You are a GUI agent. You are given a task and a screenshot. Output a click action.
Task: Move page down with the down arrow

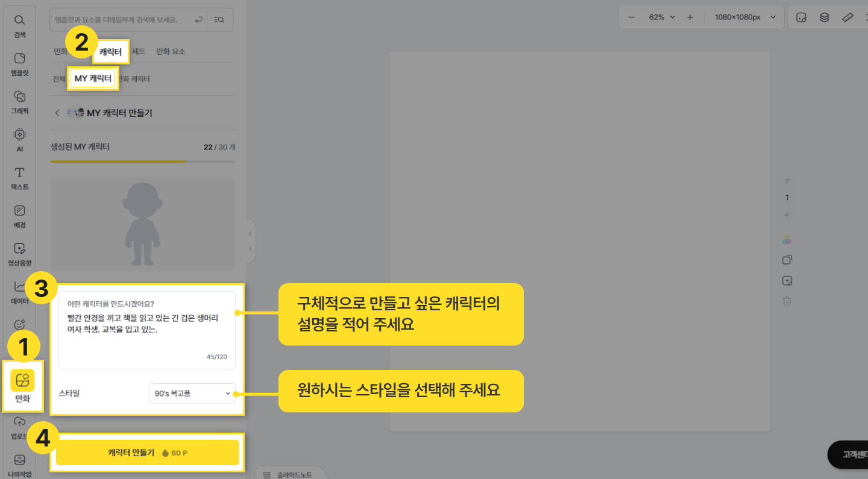coord(787,214)
